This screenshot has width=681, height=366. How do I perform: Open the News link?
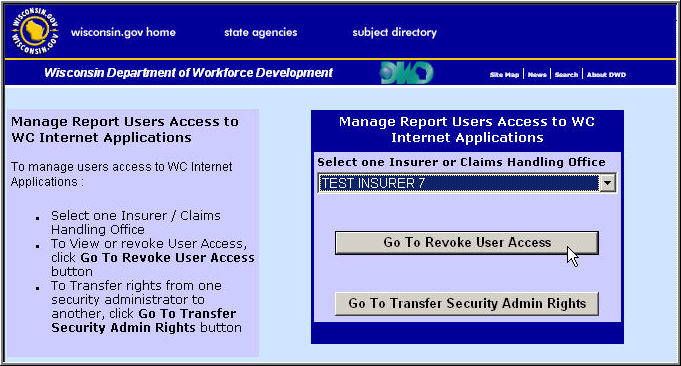(x=537, y=75)
